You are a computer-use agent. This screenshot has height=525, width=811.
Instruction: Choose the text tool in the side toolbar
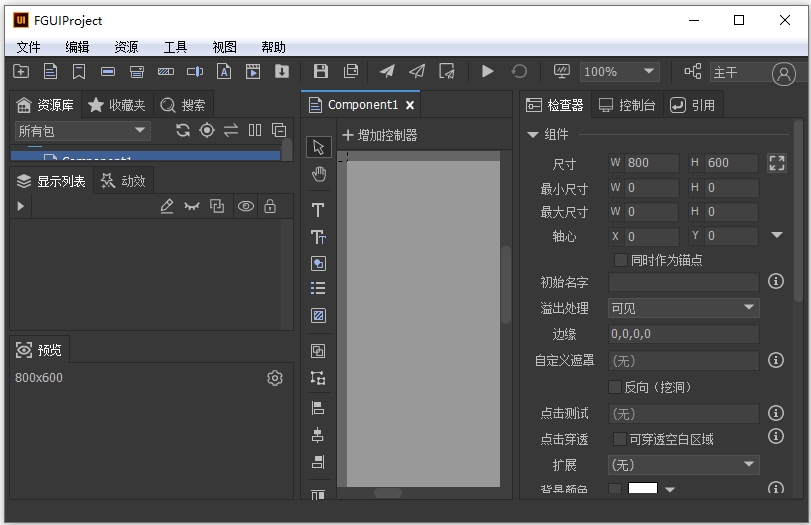[318, 210]
